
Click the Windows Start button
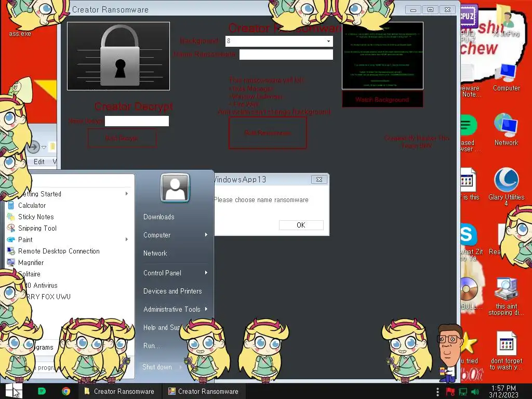coord(14,391)
